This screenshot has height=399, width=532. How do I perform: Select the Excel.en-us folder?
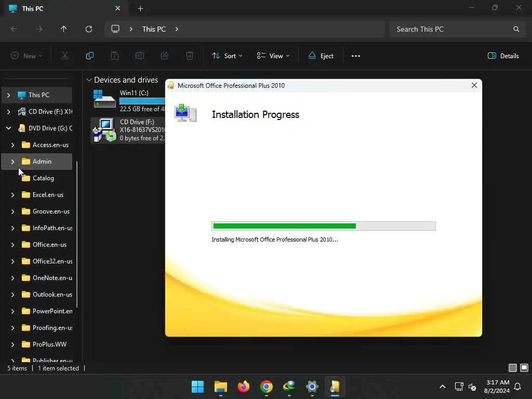48,195
